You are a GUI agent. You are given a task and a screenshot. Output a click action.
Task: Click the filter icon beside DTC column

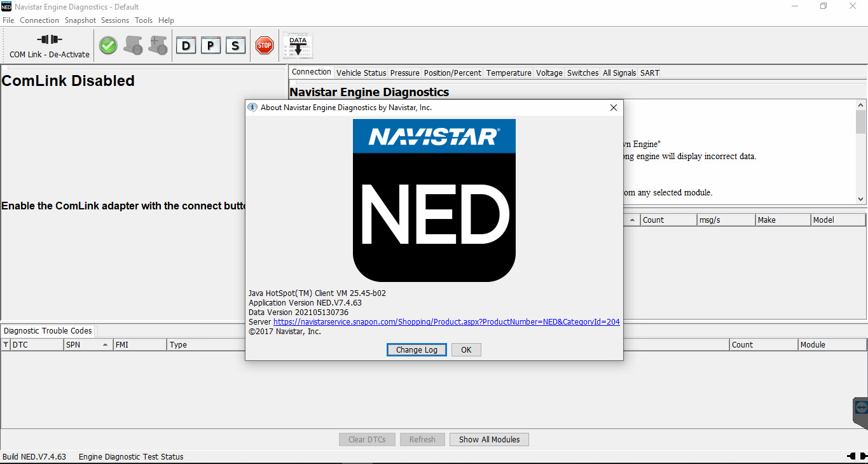coord(6,344)
